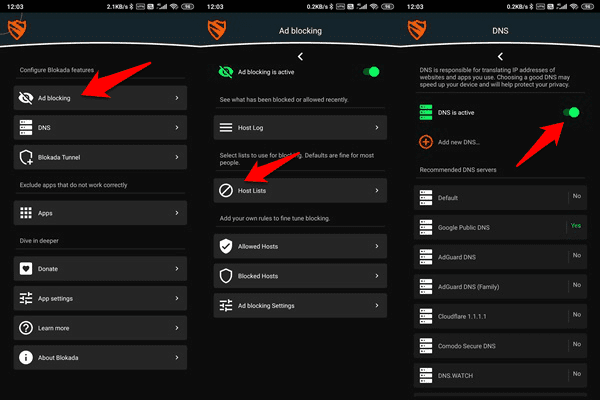Viewport: 600px width, 400px height.
Task: Go back from DNS screen
Action: coord(500,57)
